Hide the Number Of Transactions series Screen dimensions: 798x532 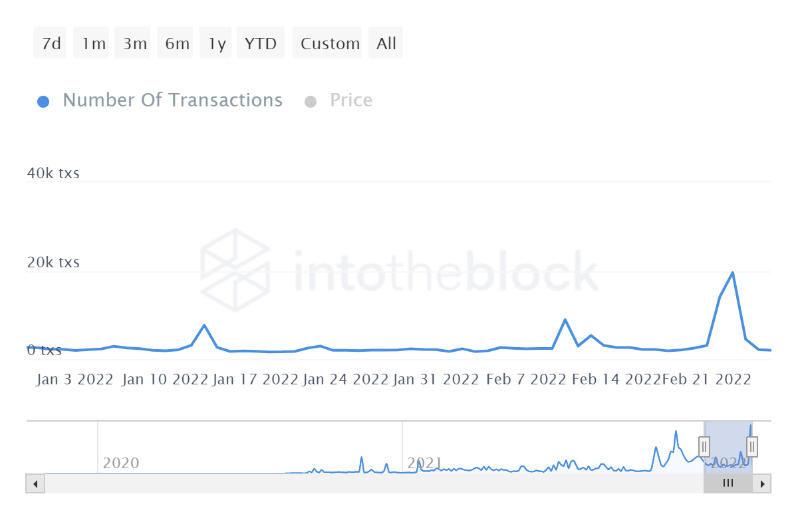click(x=172, y=100)
